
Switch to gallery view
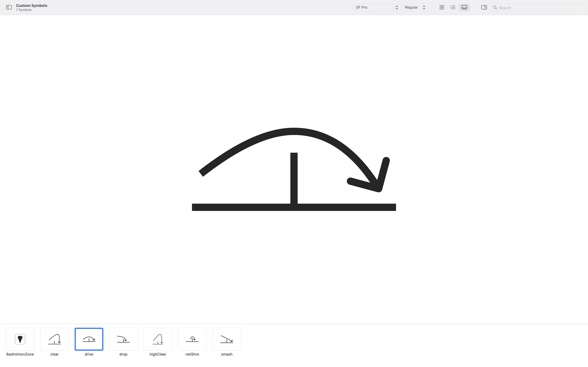click(464, 7)
